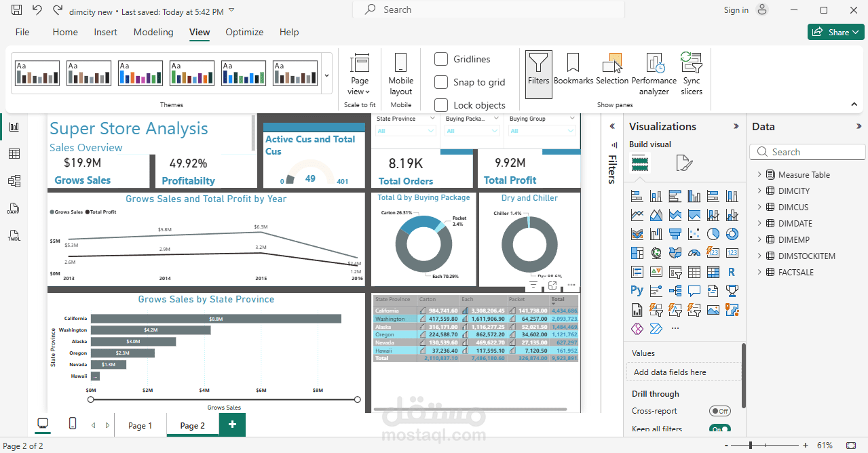Enable Snap to grid checkbox
This screenshot has height=453, width=868.
pyautogui.click(x=441, y=82)
